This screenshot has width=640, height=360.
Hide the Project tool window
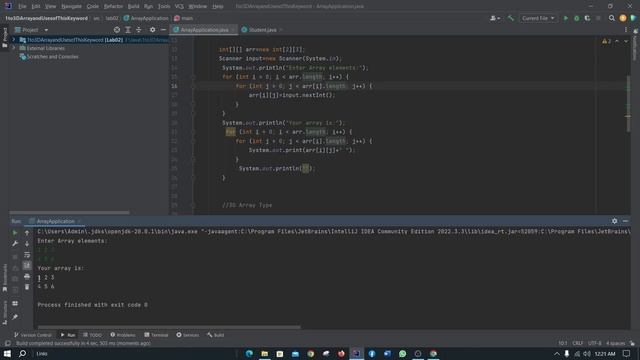(163, 30)
